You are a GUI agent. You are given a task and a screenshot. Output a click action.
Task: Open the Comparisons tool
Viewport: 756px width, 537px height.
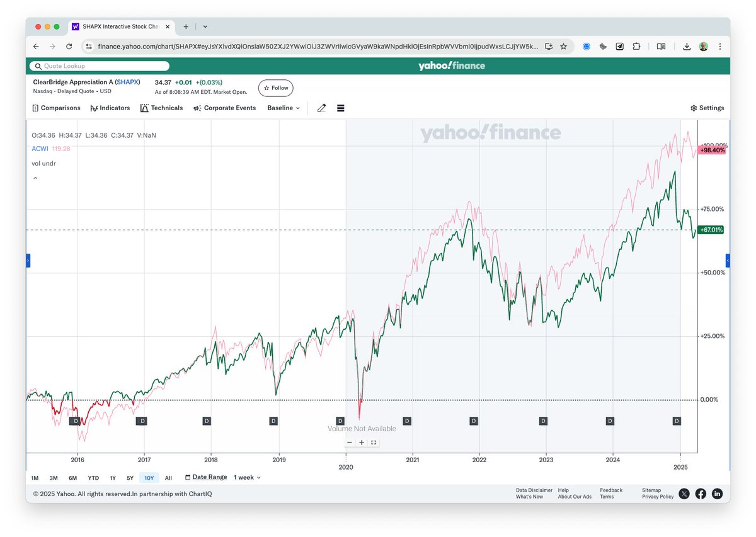tap(56, 108)
